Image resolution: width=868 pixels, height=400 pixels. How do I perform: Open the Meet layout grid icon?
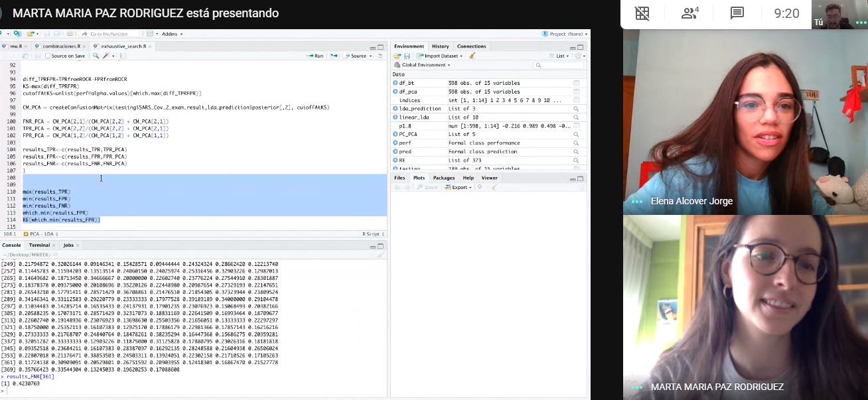[642, 13]
